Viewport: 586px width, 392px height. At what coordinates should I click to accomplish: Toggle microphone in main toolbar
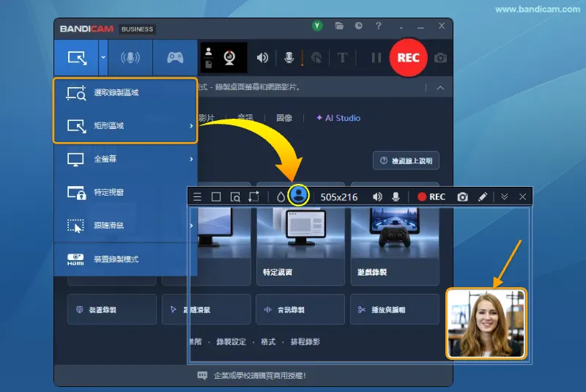point(289,58)
